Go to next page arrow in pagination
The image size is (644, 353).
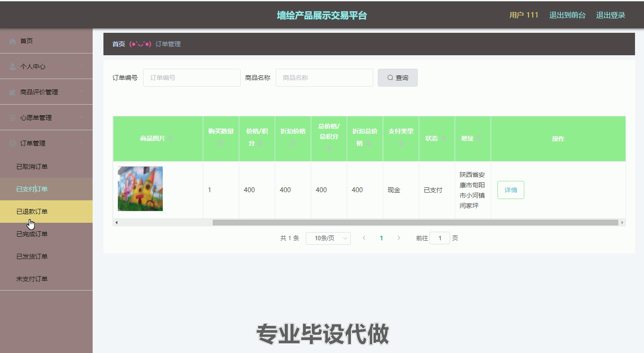click(398, 238)
